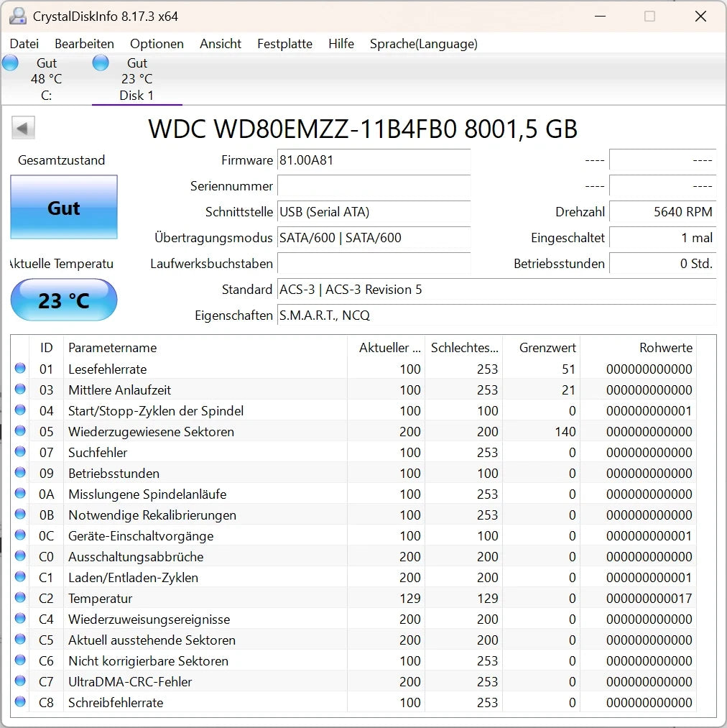Viewport: 727px width, 728px height.
Task: Click the ID column header
Action: point(47,348)
